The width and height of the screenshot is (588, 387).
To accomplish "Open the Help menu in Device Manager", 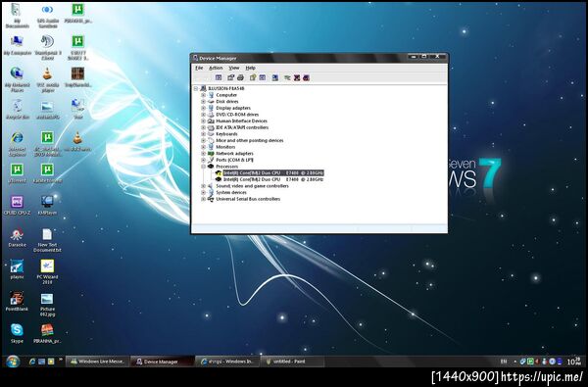I will click(x=251, y=68).
